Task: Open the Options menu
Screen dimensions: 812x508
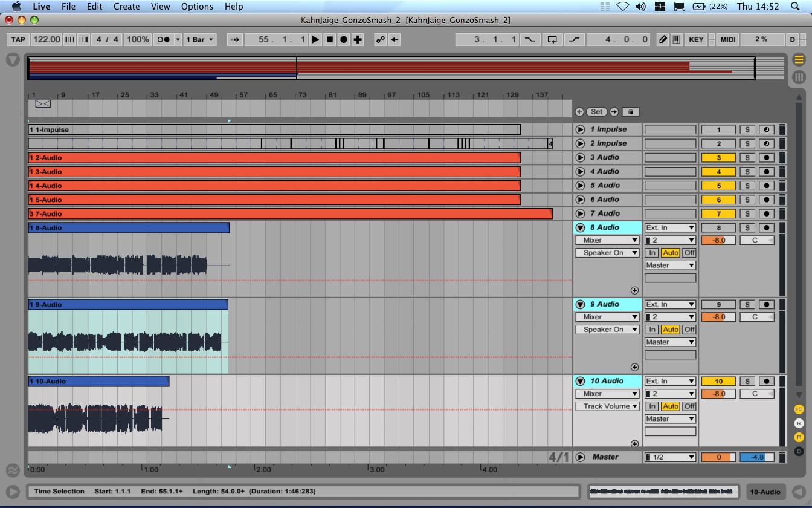Action: [197, 7]
